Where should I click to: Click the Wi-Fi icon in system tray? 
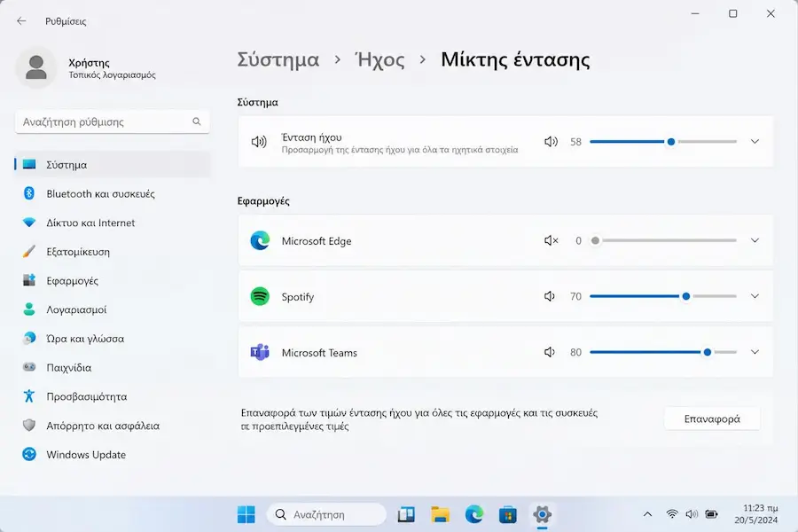coord(672,514)
